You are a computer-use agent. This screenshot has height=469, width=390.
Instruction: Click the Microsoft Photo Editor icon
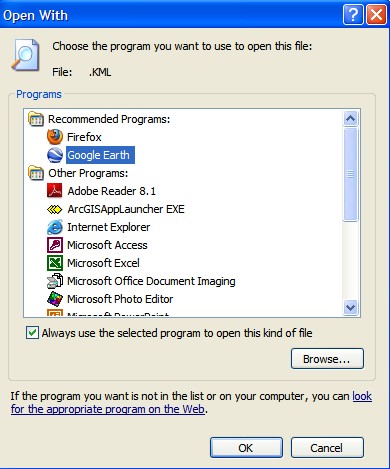click(55, 299)
